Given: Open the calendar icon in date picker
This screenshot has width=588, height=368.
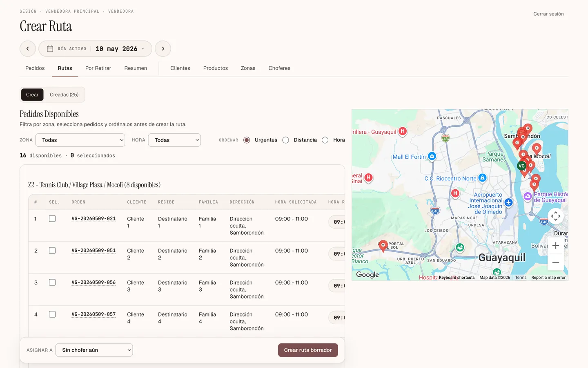Looking at the screenshot, I should (x=50, y=49).
